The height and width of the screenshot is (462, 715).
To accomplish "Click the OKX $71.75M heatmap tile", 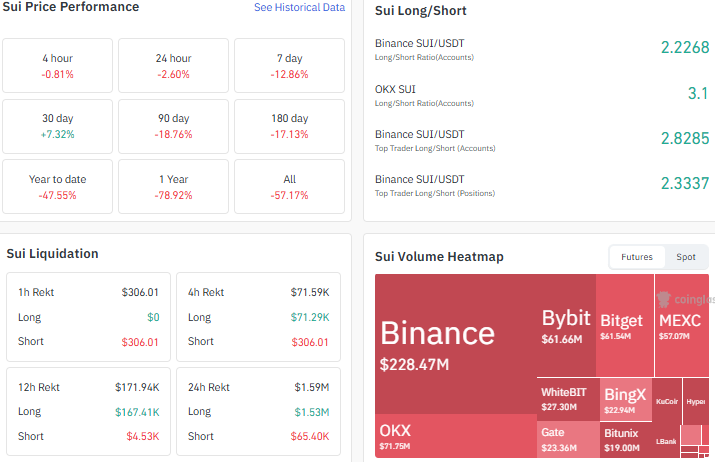I will point(456,436).
